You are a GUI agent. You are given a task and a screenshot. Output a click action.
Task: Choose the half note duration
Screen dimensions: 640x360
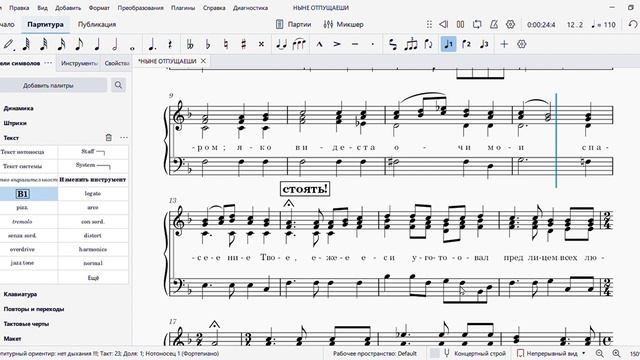coord(115,44)
